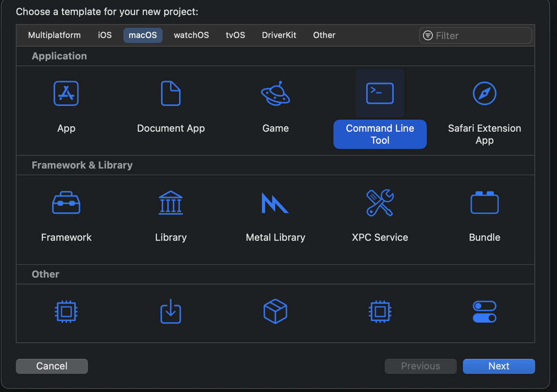The height and width of the screenshot is (392, 557).
Task: Choose the 3D cube template icon
Action: coord(275,311)
